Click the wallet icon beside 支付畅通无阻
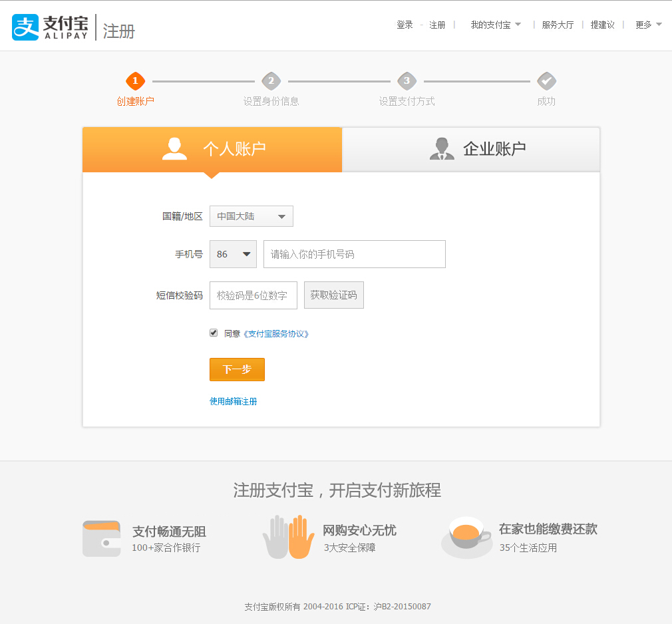The height and width of the screenshot is (624, 672). coord(101,537)
